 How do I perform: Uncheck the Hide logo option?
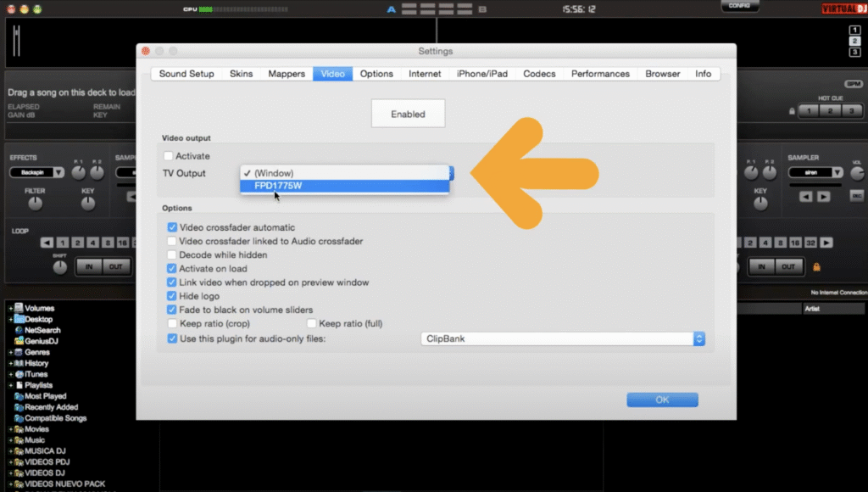click(x=172, y=296)
